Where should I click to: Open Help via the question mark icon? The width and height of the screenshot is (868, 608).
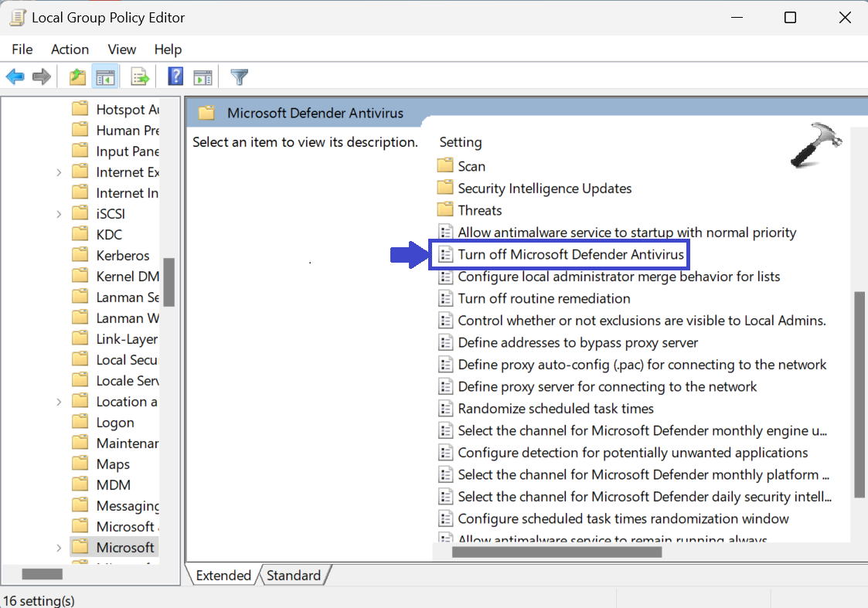click(x=175, y=76)
